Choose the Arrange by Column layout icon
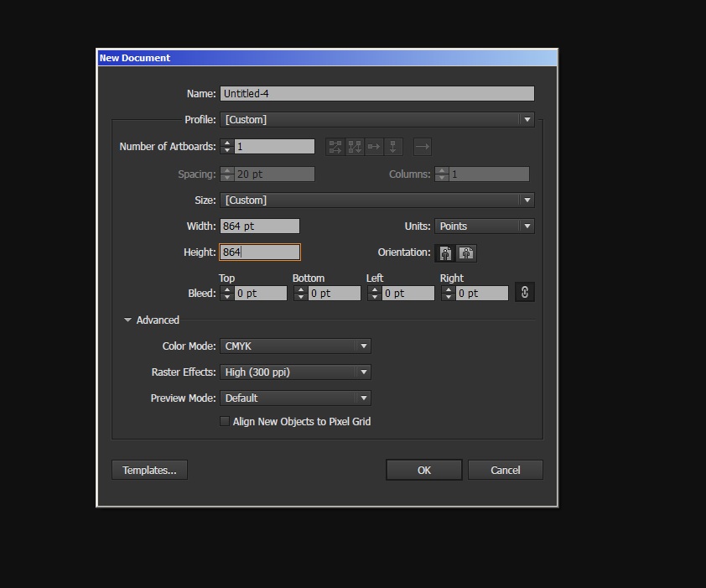 pyautogui.click(x=393, y=147)
